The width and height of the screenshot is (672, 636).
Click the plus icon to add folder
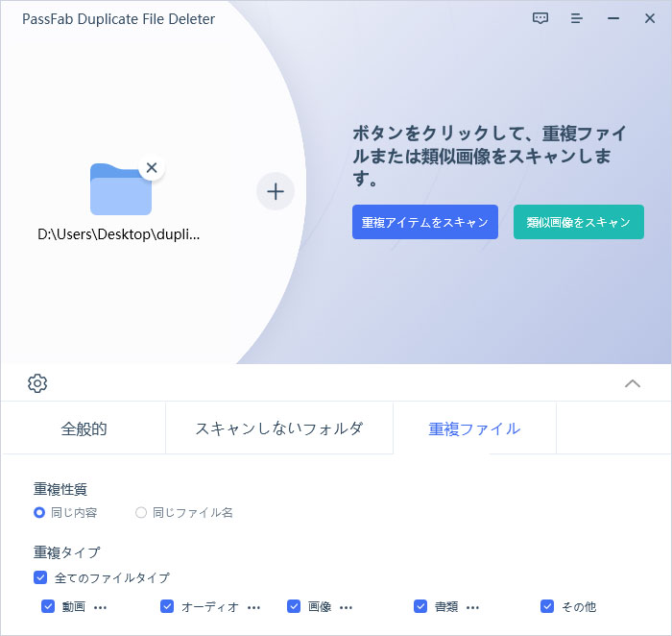coord(276,191)
